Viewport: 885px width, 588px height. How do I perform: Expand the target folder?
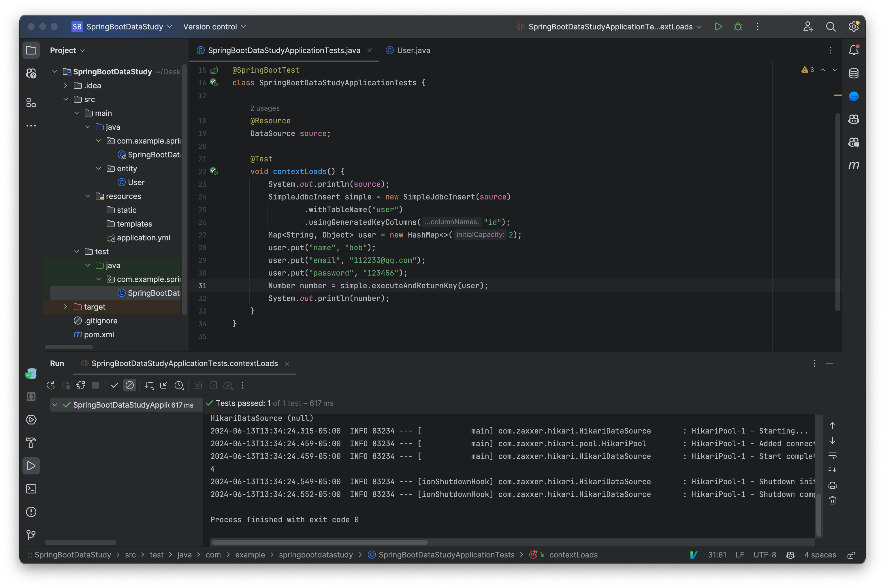[66, 306]
